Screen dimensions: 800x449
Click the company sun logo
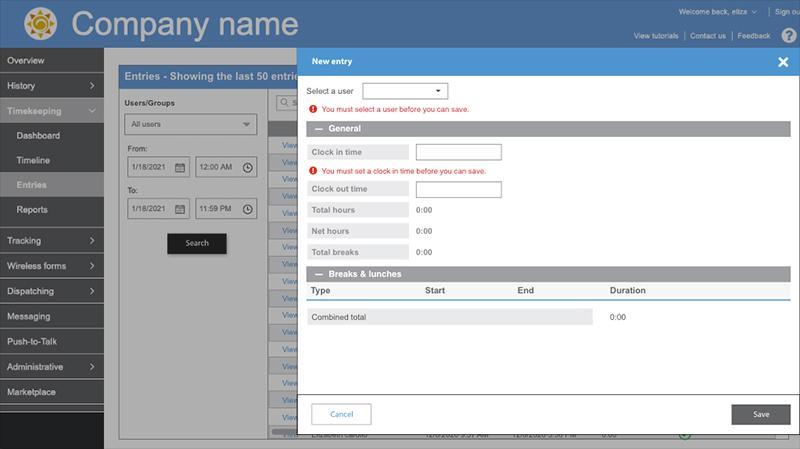[x=40, y=23]
